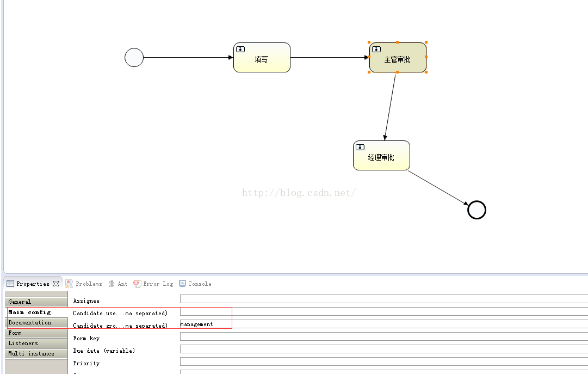Select the start event circle

click(x=134, y=58)
